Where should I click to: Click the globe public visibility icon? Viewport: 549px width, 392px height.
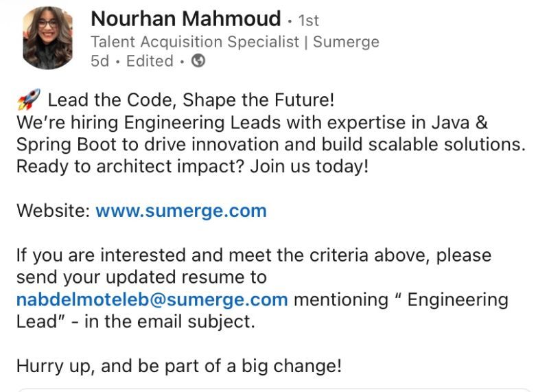[x=198, y=61]
